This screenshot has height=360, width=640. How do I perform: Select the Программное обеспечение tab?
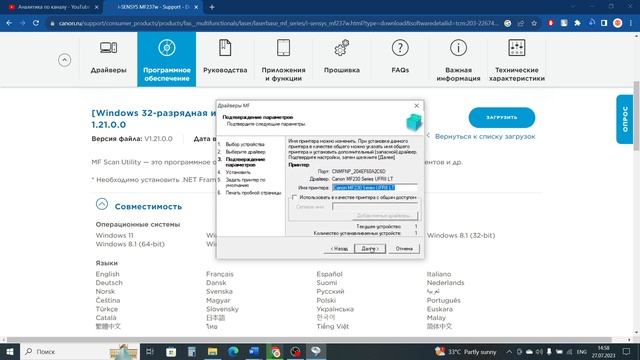tap(167, 59)
